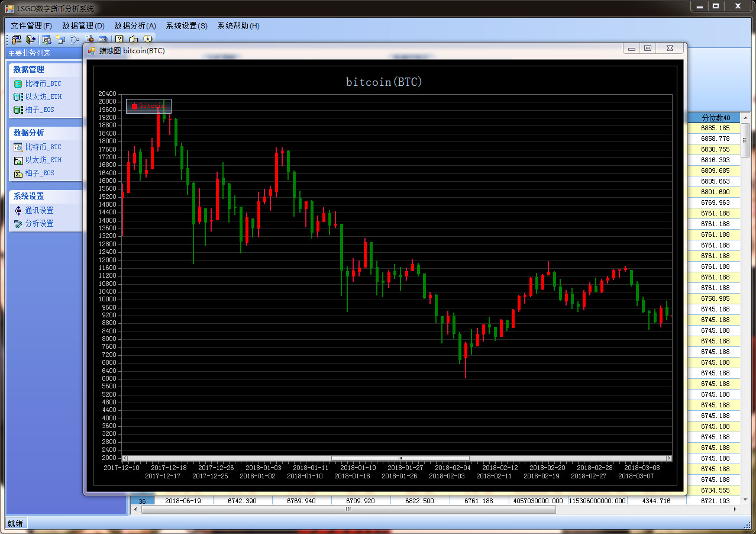This screenshot has width=756, height=534.
Task: Click the cell 6721.193
Action: (713, 501)
